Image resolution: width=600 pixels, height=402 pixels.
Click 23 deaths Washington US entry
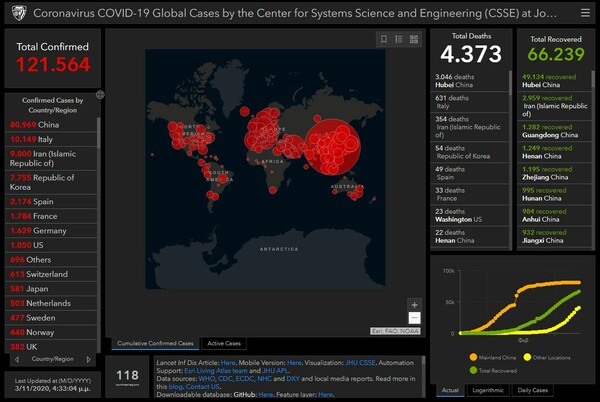coord(470,215)
